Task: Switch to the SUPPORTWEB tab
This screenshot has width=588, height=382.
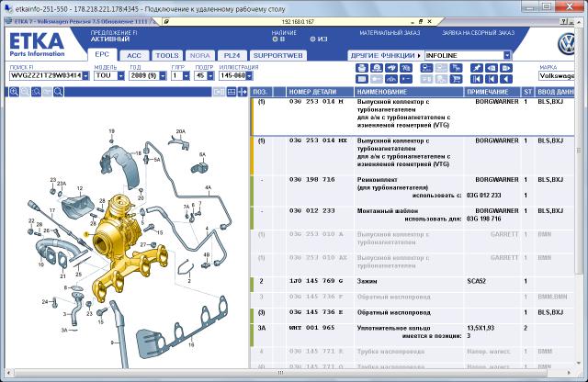Action: pos(277,55)
